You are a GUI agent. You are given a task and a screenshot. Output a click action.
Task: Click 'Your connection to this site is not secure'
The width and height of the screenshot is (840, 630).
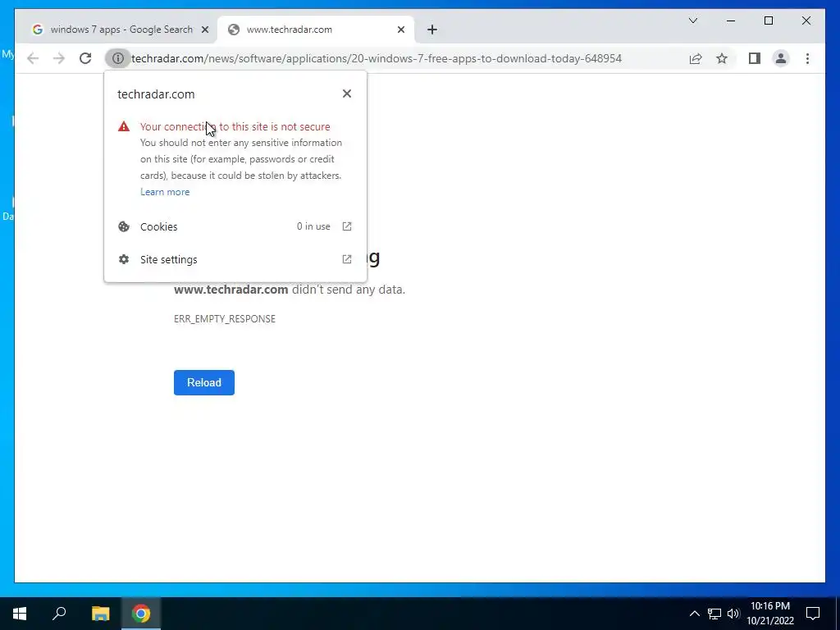[x=235, y=126]
